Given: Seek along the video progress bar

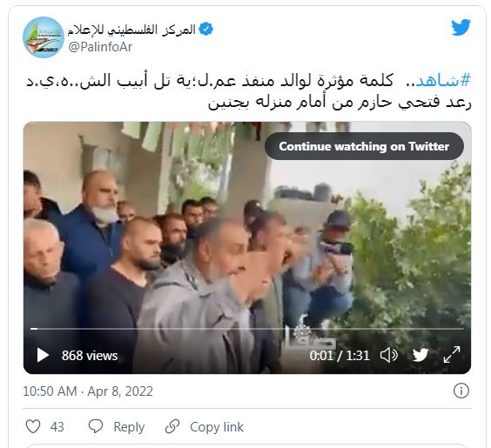Looking at the screenshot, I should pyautogui.click(x=246, y=329).
